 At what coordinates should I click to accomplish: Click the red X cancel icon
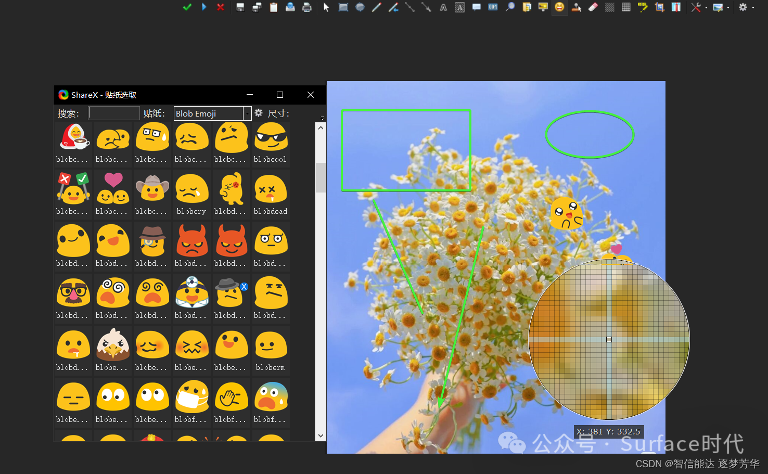pyautogui.click(x=220, y=7)
